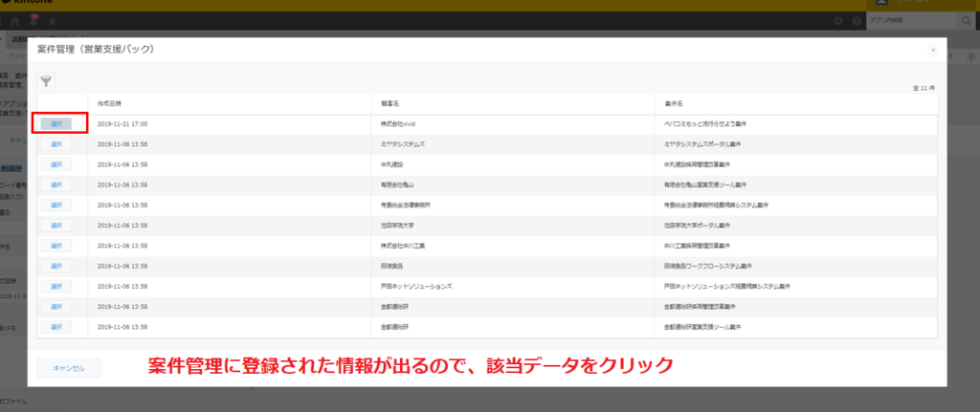Click the home icon in the top bar
The image size is (980, 412).
(x=15, y=21)
